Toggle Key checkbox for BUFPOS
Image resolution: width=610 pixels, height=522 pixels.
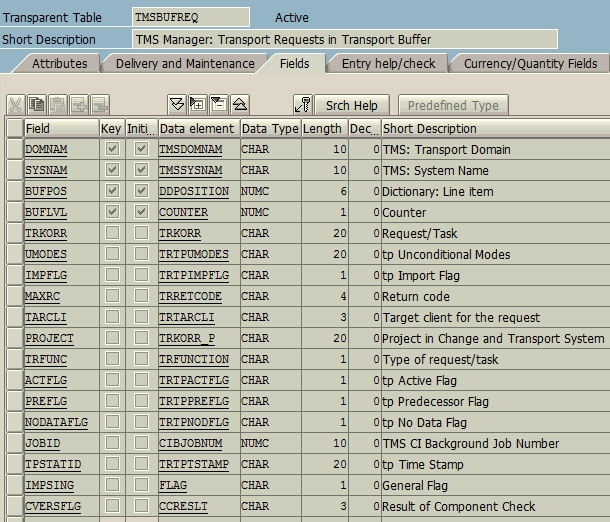112,191
